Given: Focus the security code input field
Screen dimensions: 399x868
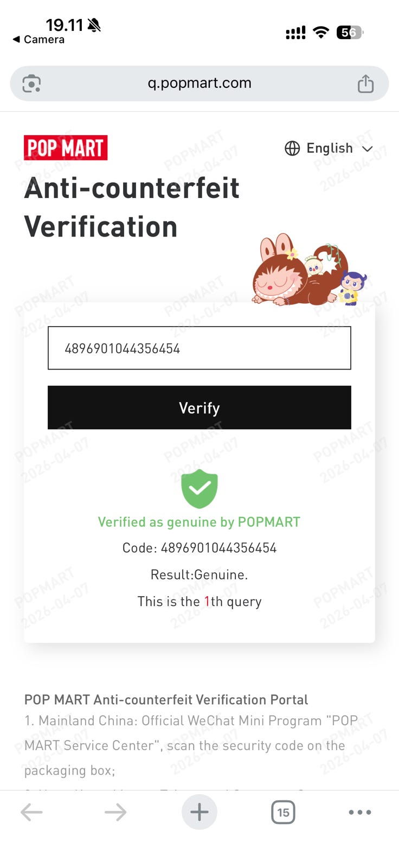Looking at the screenshot, I should point(200,348).
